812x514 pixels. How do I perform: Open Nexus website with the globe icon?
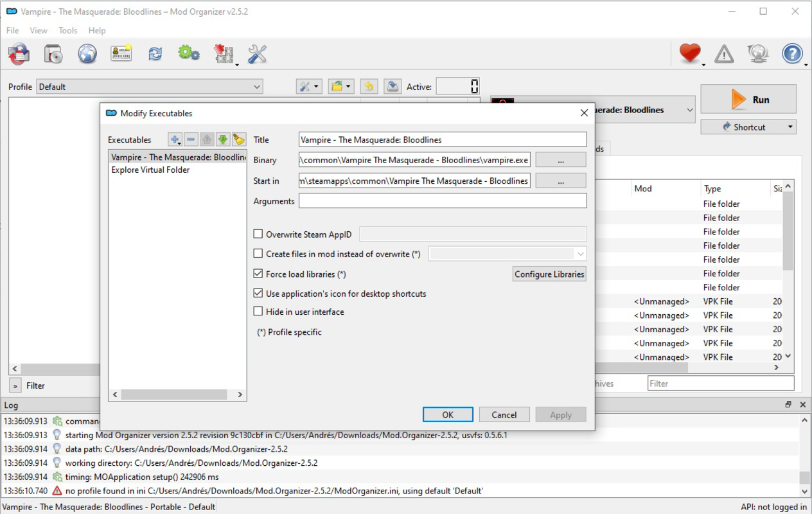point(88,54)
